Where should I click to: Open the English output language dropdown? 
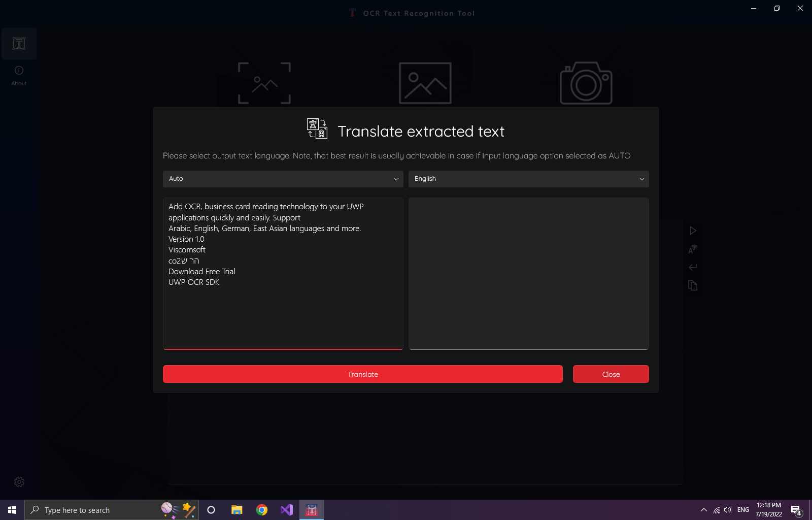click(528, 179)
